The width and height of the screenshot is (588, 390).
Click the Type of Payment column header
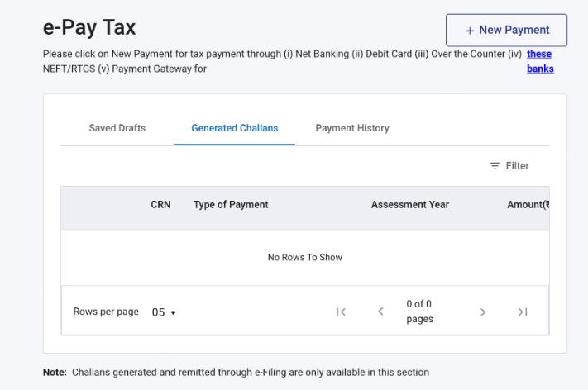[x=231, y=205]
